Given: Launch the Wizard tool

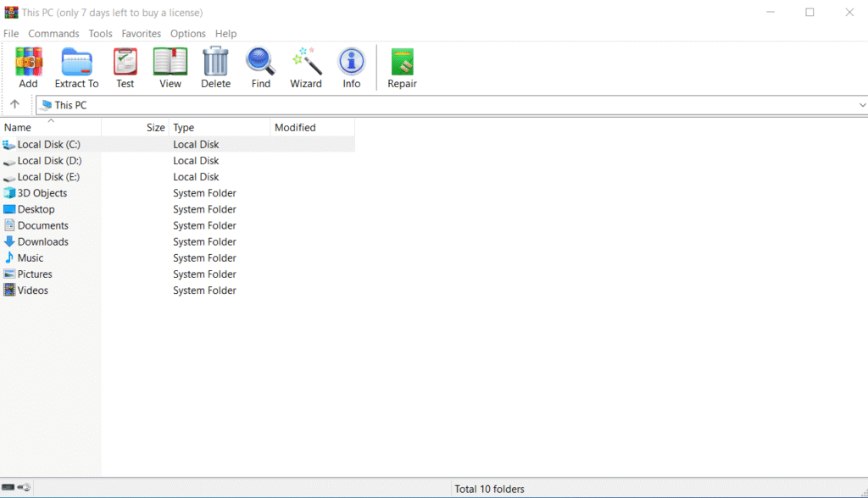Looking at the screenshot, I should coord(306,68).
